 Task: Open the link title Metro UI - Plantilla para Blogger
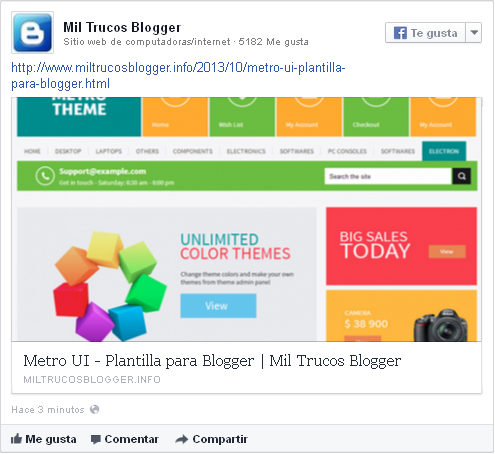tap(212, 361)
